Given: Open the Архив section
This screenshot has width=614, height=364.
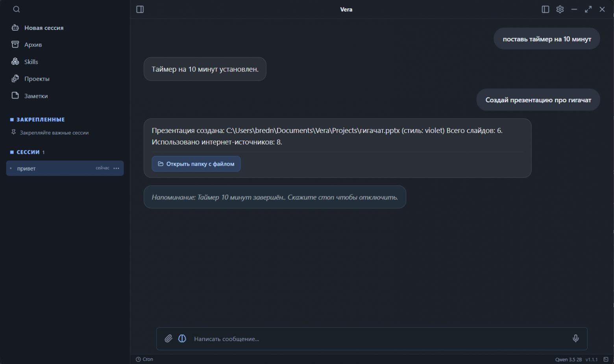Looking at the screenshot, I should [27, 44].
